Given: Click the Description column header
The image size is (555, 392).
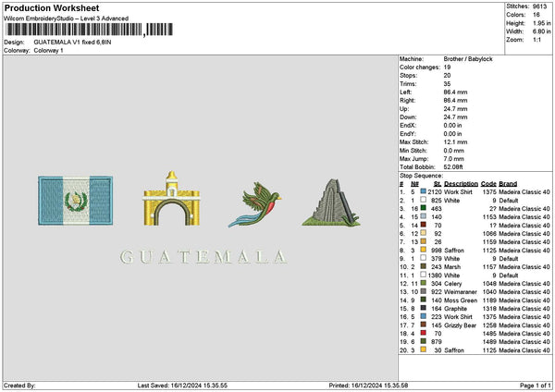Looking at the screenshot, I should [461, 184].
